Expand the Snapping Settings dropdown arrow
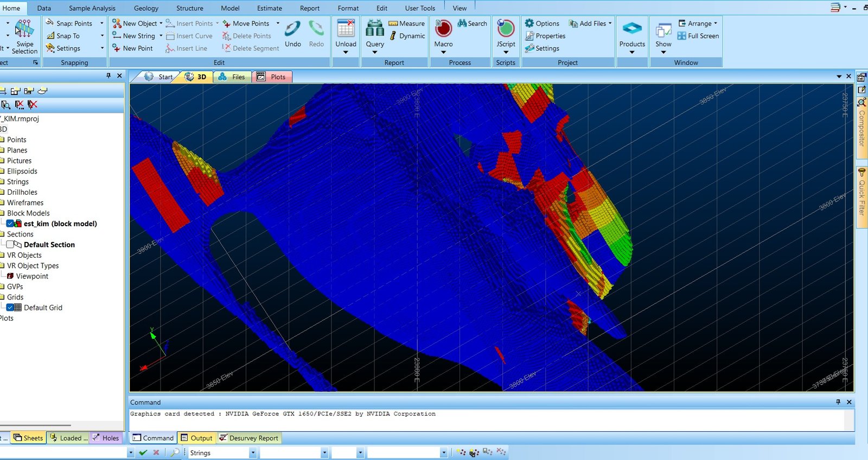868x460 pixels. coord(101,48)
